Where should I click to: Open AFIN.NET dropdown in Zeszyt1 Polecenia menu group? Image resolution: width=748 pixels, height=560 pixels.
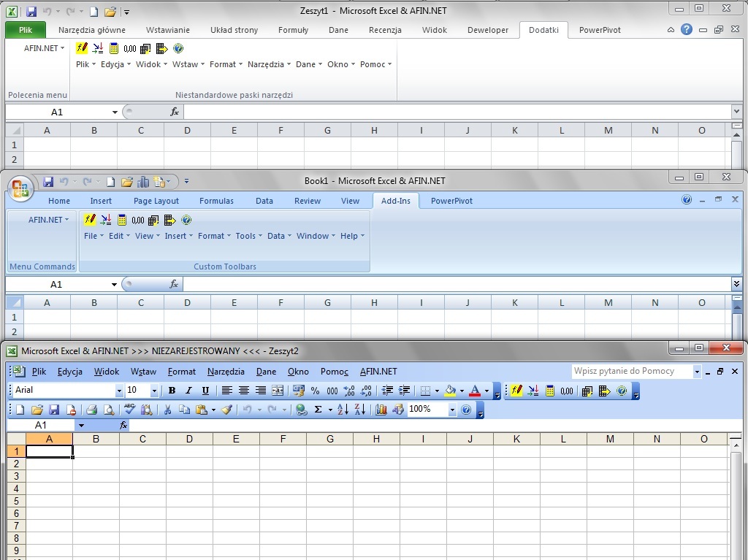(x=44, y=48)
